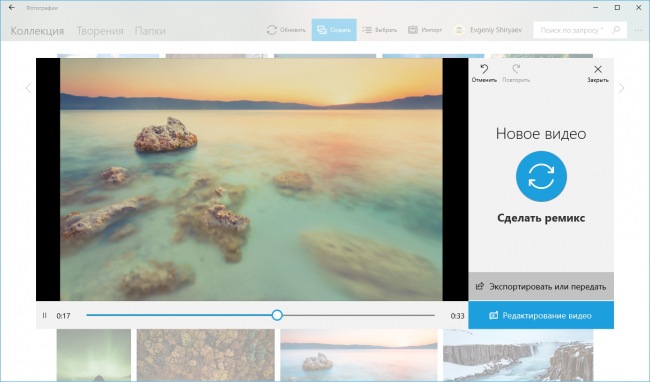Open the Коллекция tab
This screenshot has width=650, height=382.
click(37, 31)
